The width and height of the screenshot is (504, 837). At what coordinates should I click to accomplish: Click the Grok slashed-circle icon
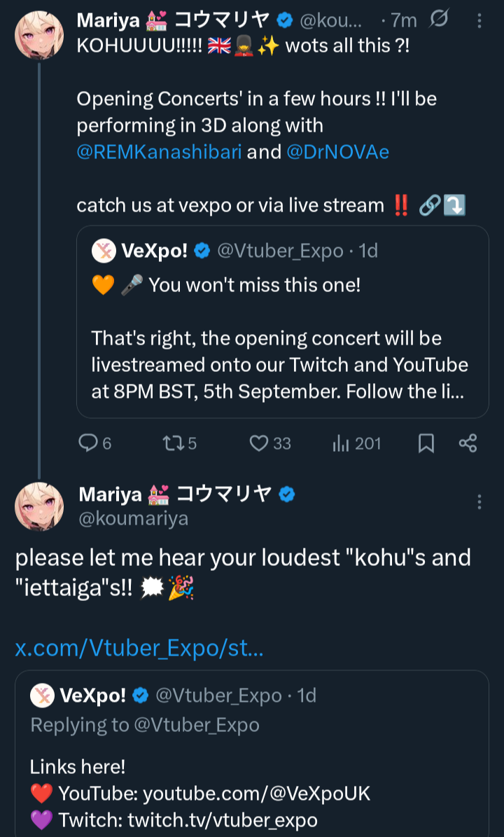coord(438,20)
